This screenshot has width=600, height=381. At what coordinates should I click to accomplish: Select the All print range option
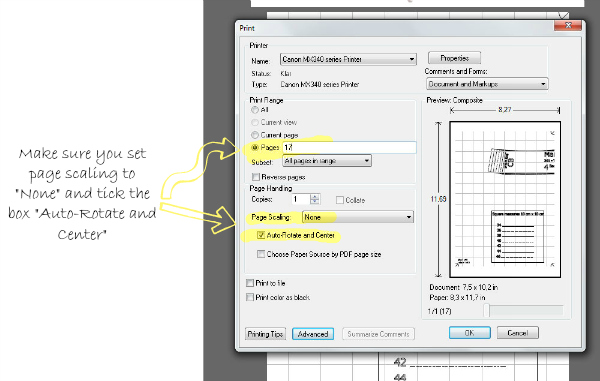click(255, 110)
